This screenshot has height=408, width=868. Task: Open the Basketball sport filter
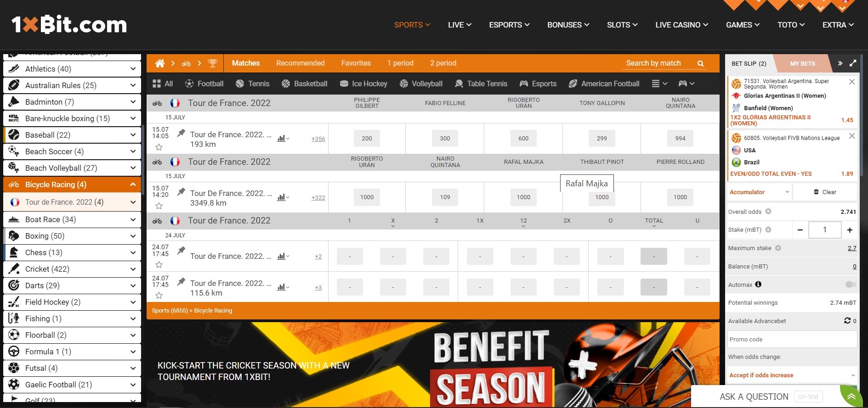tap(304, 84)
